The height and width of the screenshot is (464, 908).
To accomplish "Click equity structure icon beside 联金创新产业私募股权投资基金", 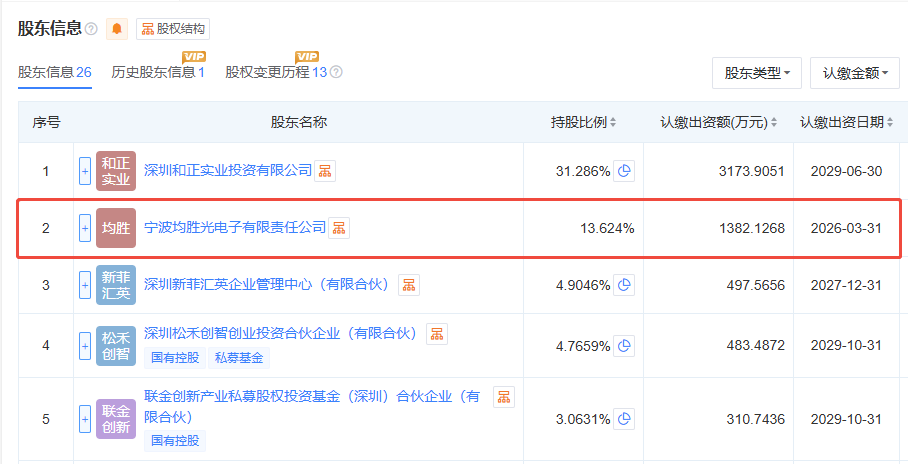I will coord(504,397).
